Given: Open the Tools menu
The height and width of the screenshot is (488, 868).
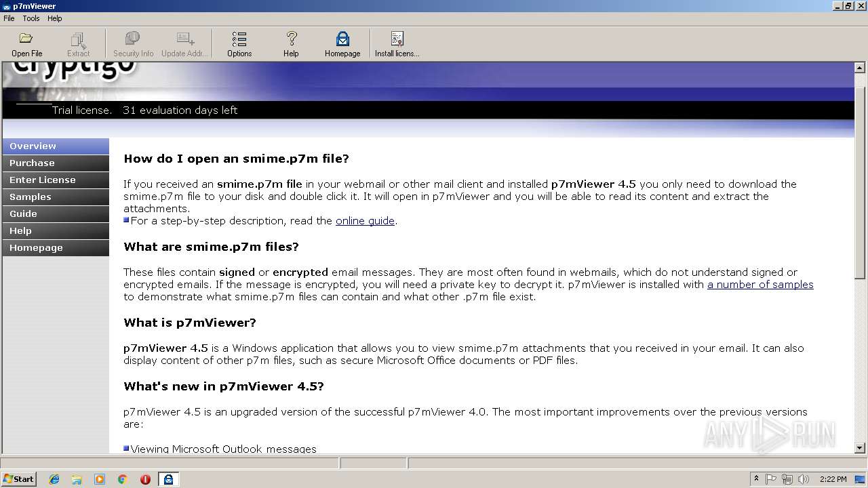Looking at the screenshot, I should tap(31, 18).
